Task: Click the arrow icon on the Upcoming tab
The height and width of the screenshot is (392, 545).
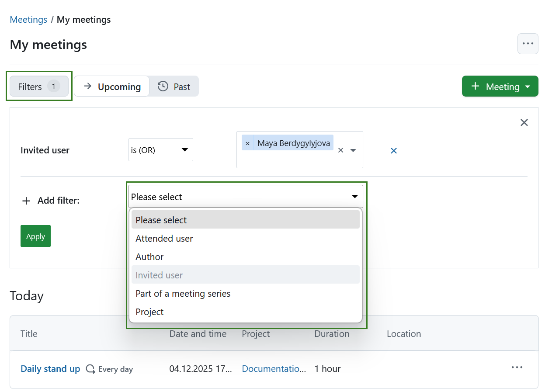Action: coord(87,86)
